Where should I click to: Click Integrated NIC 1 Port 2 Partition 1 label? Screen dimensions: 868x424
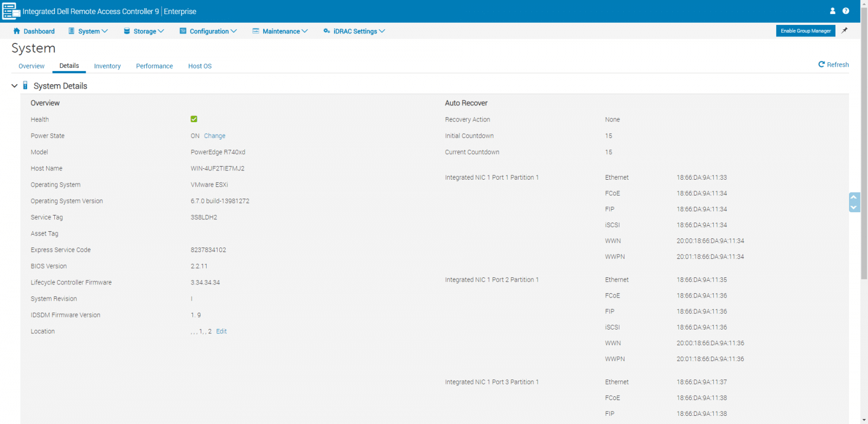click(x=492, y=280)
